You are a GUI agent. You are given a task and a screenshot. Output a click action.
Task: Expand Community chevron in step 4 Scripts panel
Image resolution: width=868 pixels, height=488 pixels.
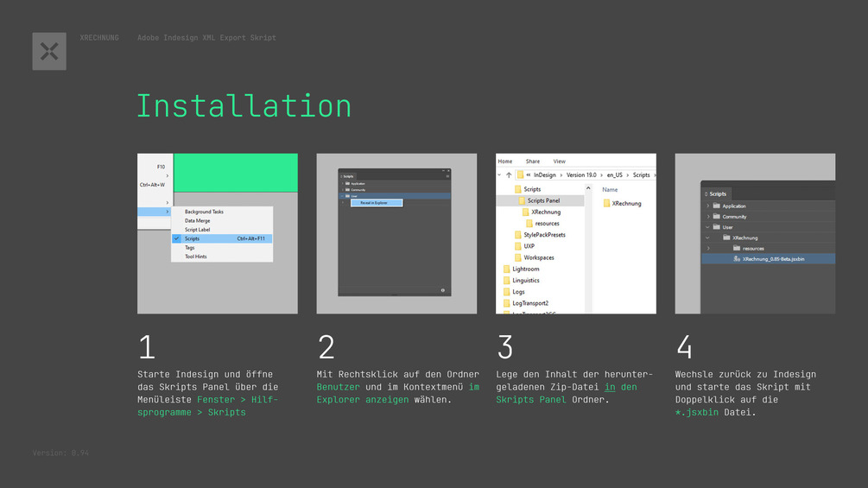pos(708,216)
